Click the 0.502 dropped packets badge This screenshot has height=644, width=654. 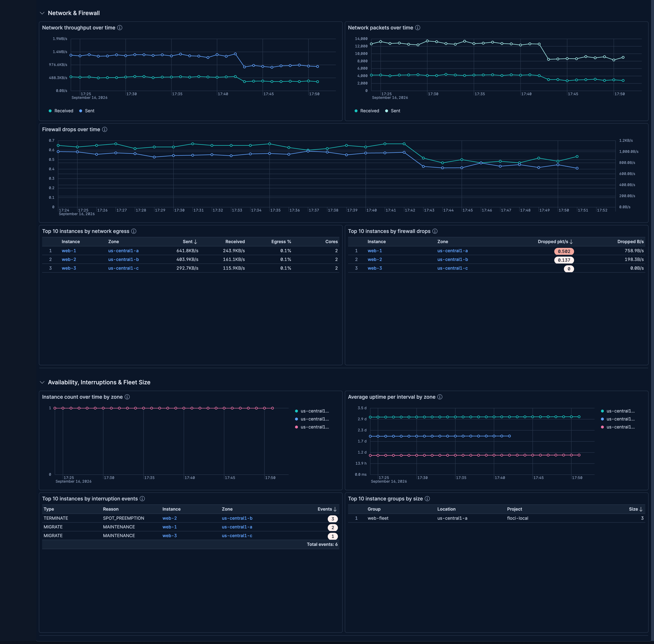(x=564, y=251)
